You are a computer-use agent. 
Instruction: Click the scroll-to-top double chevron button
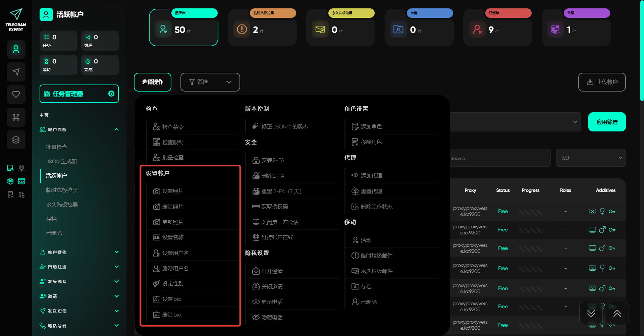click(x=617, y=313)
